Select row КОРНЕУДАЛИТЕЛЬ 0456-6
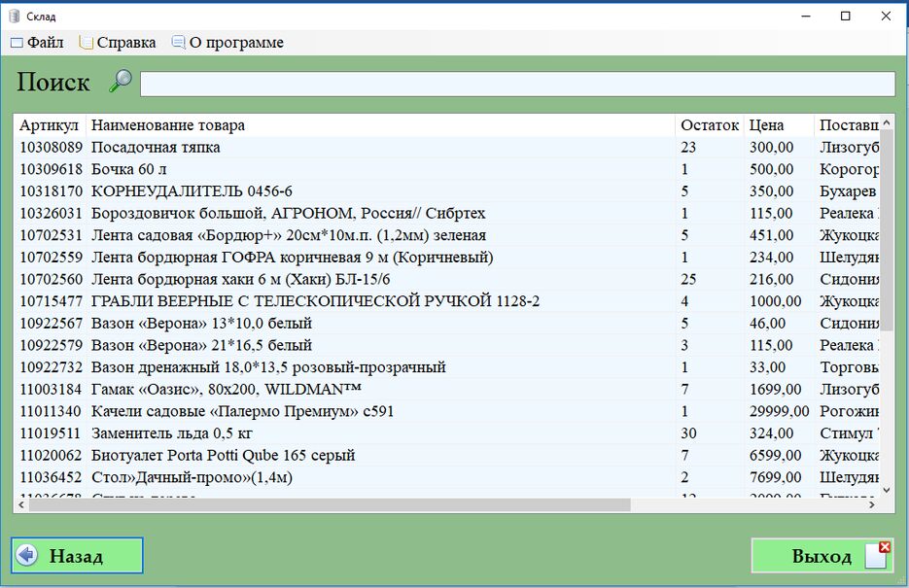This screenshot has width=909, height=588. click(446, 191)
